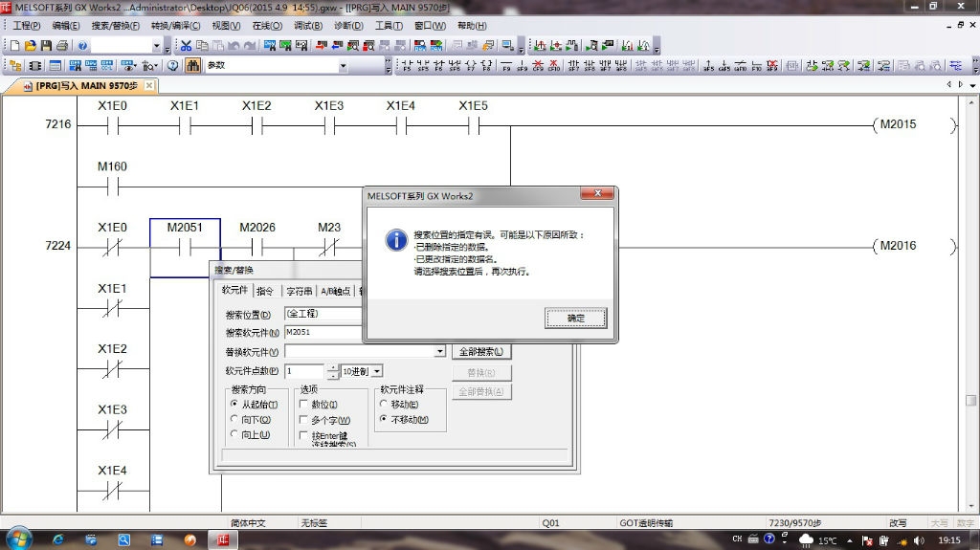Open the 转换/编译 menu

[x=176, y=26]
